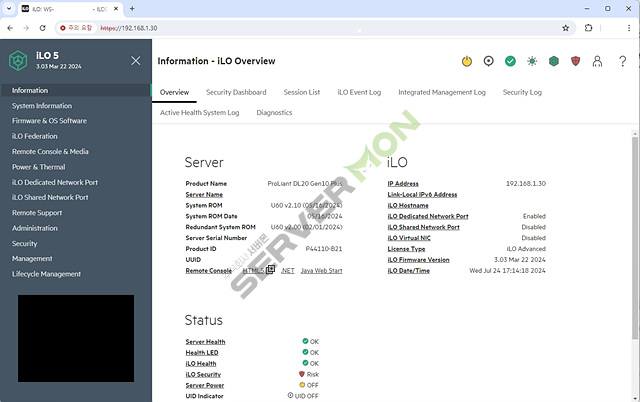Open System Information in sidebar
Screen dimensions: 640x402
(42, 106)
